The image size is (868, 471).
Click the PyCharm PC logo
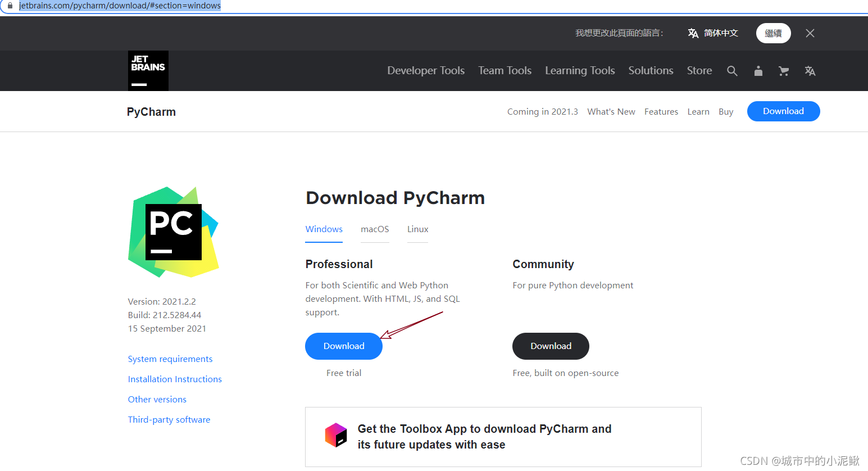[x=173, y=232]
